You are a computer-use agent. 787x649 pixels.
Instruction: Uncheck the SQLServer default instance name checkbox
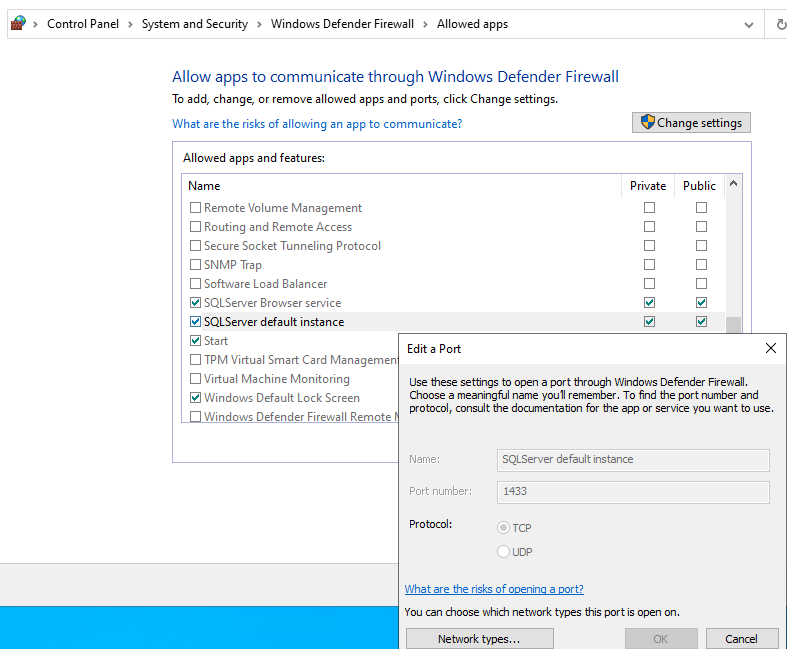pos(195,321)
